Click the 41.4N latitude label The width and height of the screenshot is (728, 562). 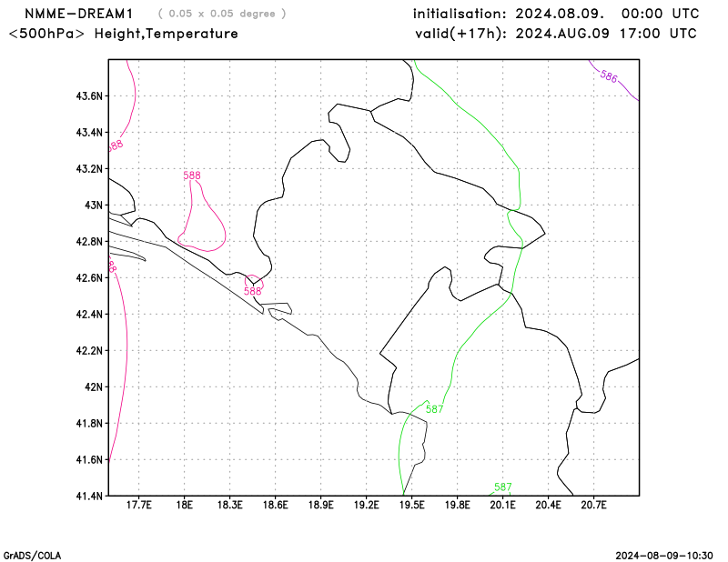coord(89,497)
